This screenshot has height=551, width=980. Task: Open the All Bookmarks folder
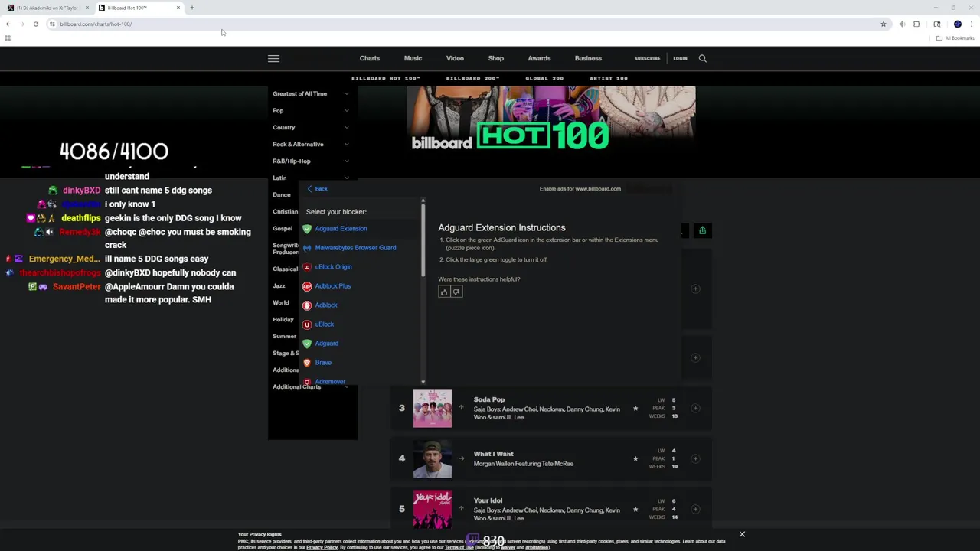coord(955,37)
